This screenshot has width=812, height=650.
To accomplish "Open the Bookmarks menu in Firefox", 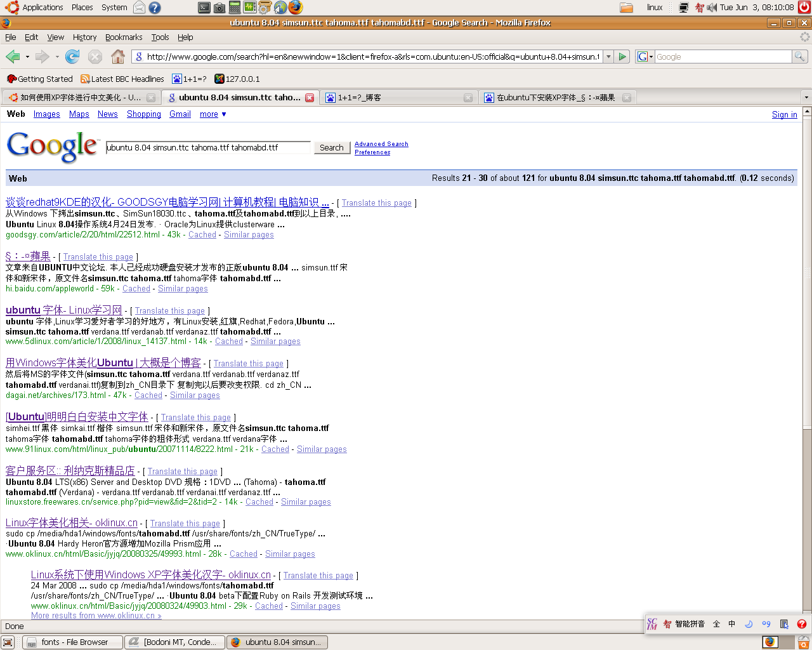I will [124, 37].
